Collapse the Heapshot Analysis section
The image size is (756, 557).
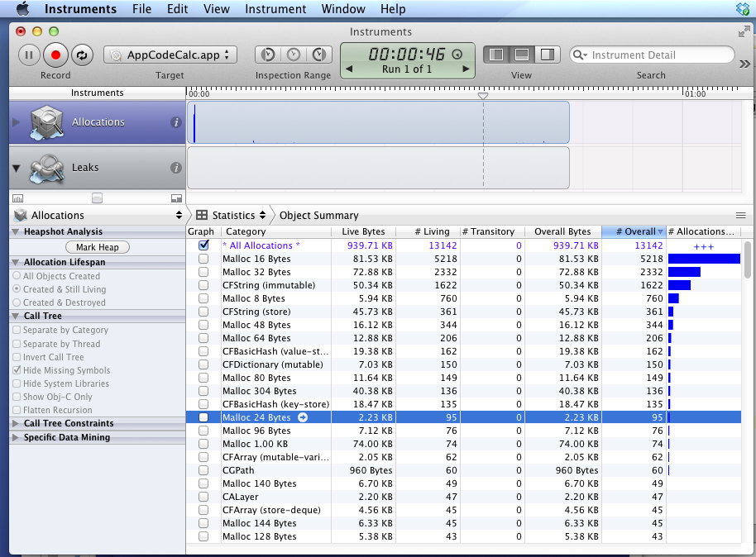(16, 231)
